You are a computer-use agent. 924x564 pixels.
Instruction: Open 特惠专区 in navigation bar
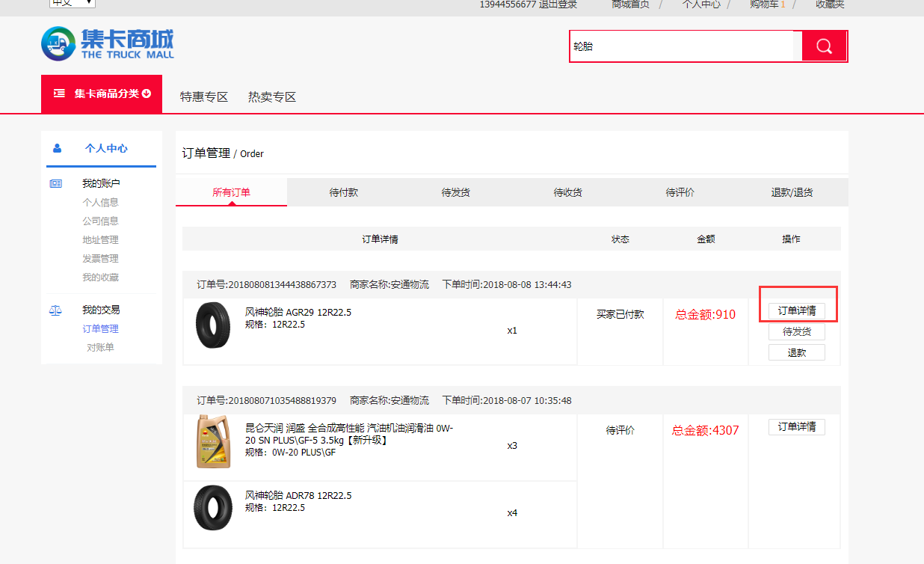pyautogui.click(x=203, y=96)
